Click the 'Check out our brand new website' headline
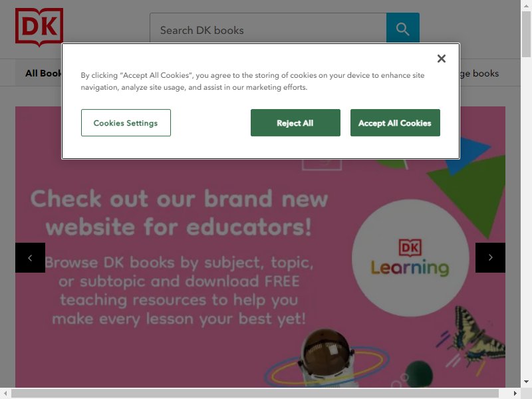 tap(179, 213)
